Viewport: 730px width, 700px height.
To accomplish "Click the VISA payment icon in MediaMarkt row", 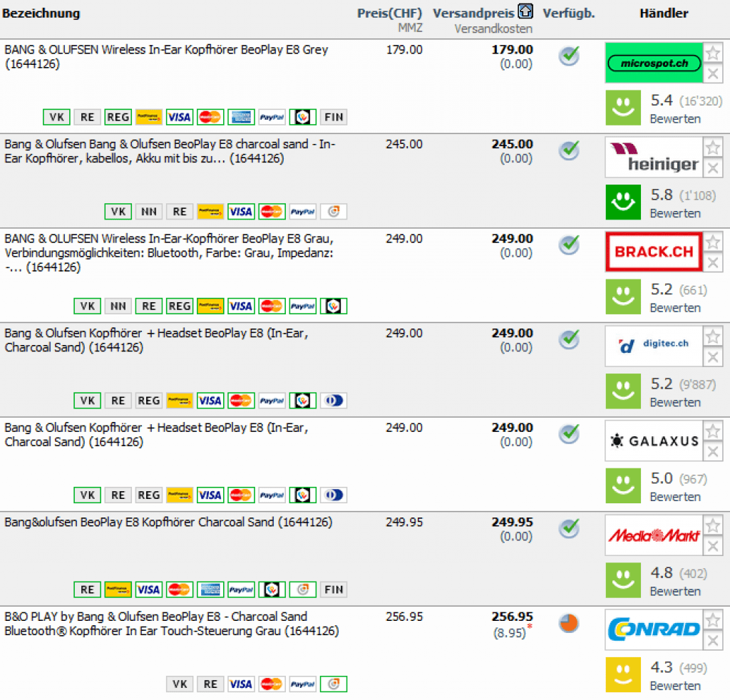I will coord(148,590).
